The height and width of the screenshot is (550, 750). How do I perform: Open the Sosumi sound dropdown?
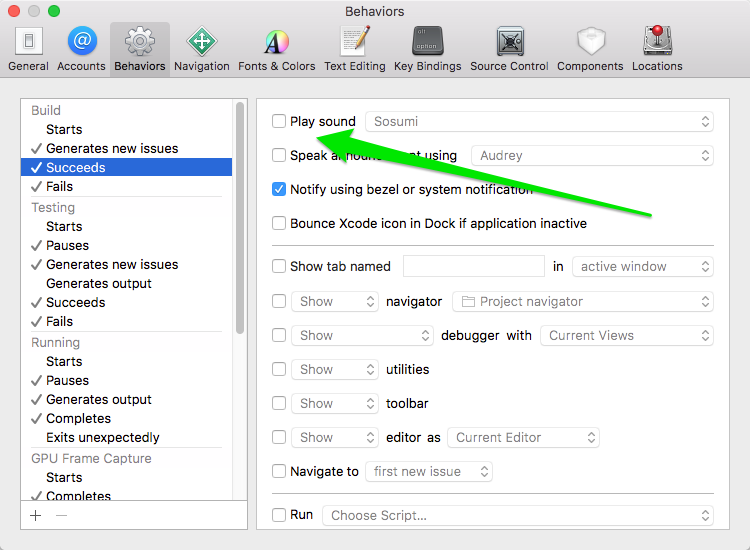(x=539, y=121)
